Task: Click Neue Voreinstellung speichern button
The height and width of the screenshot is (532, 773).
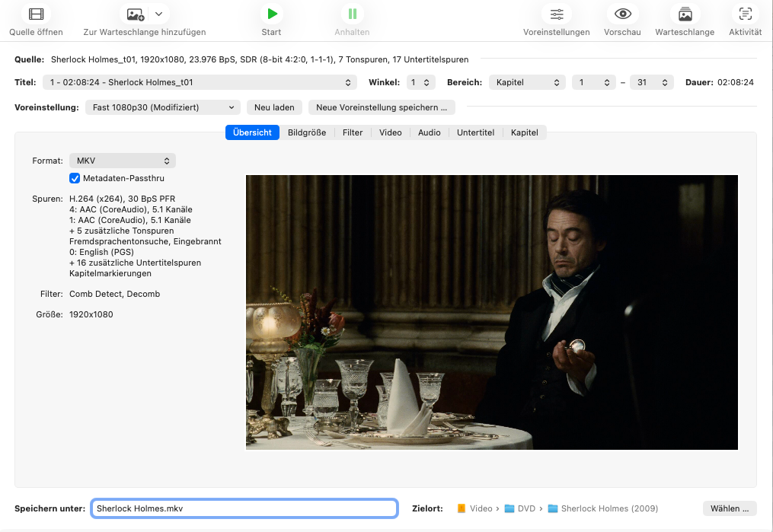Action: (382, 107)
